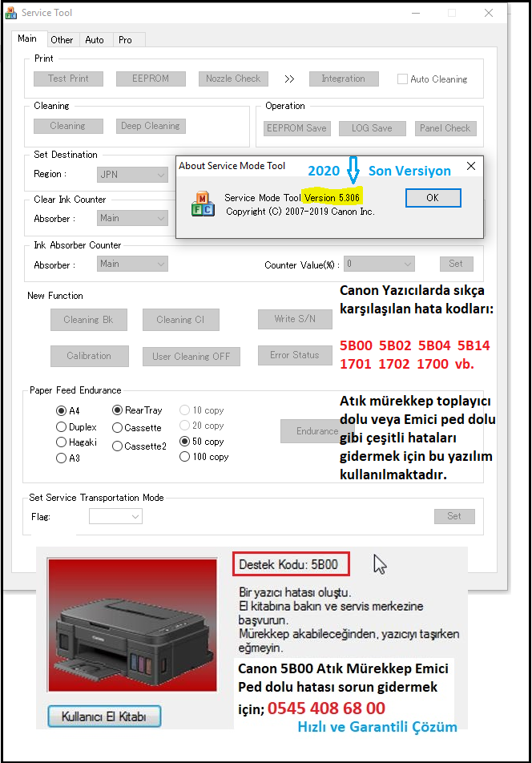Click OK in the About dialog
This screenshot has width=532, height=763.
(433, 197)
